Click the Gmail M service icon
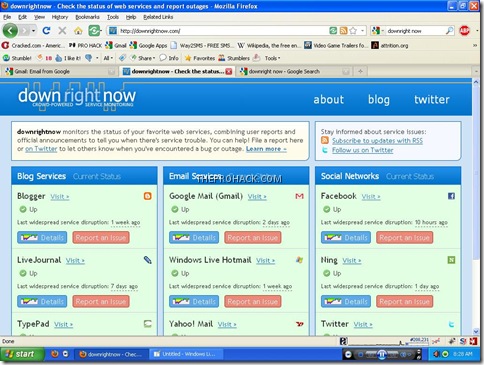The width and height of the screenshot is (484, 365). coord(299,196)
